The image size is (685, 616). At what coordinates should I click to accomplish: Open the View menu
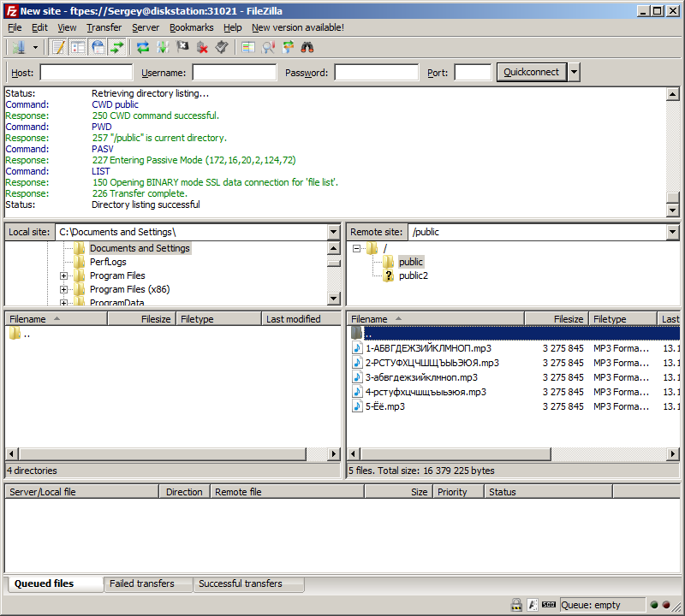(x=67, y=27)
